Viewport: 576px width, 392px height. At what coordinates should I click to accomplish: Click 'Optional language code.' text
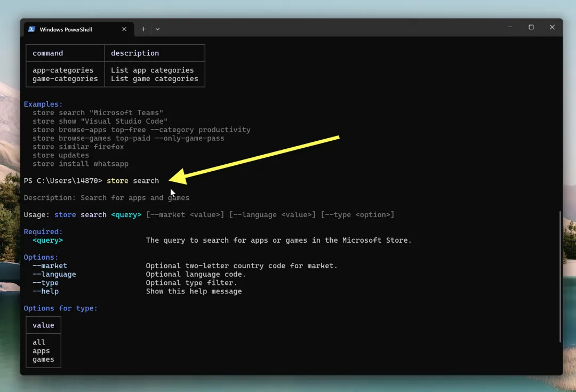pyautogui.click(x=195, y=274)
